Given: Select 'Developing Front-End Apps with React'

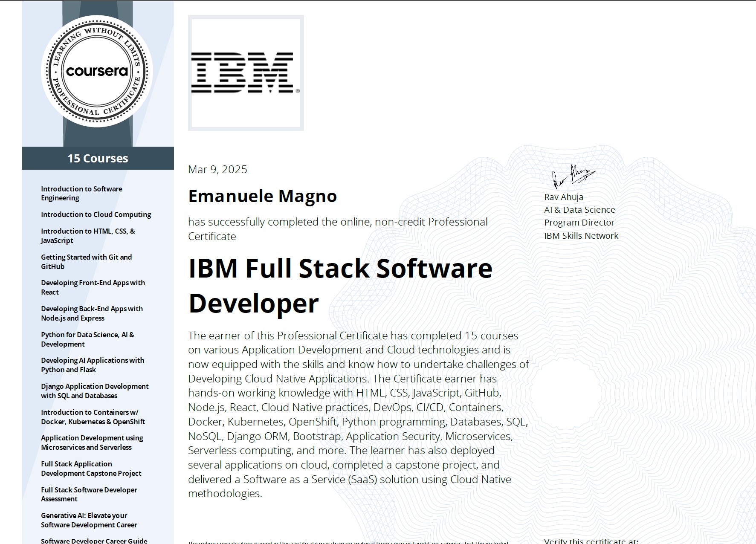Looking at the screenshot, I should point(93,287).
